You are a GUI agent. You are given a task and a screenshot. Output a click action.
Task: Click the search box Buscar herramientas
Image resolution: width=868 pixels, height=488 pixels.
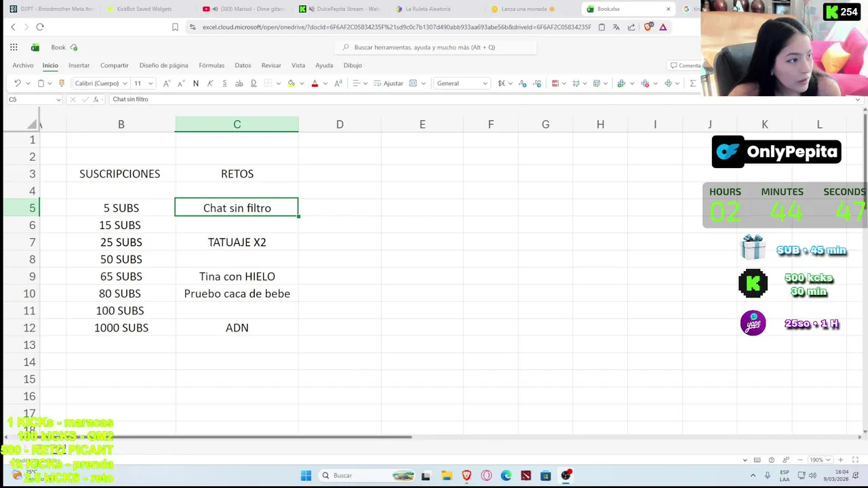(435, 47)
